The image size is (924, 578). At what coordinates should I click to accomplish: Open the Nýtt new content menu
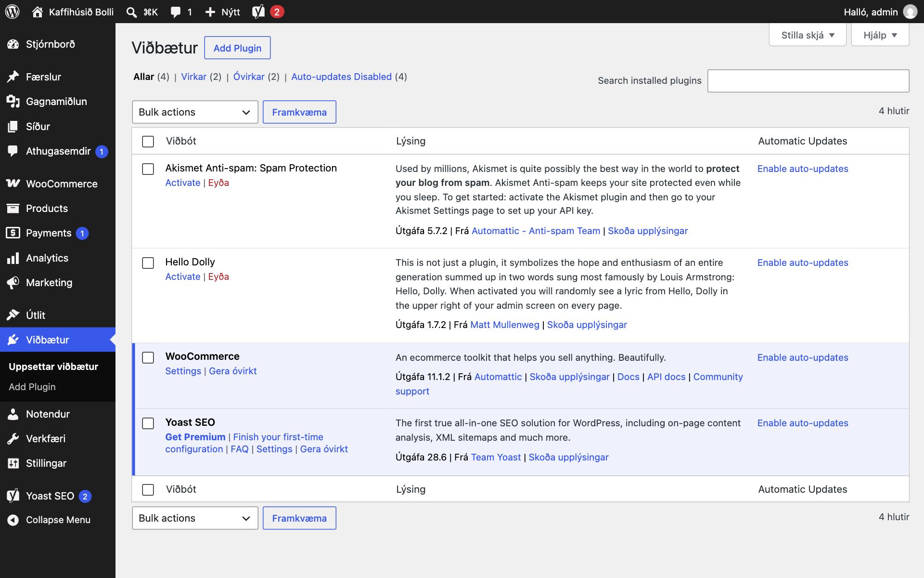222,12
